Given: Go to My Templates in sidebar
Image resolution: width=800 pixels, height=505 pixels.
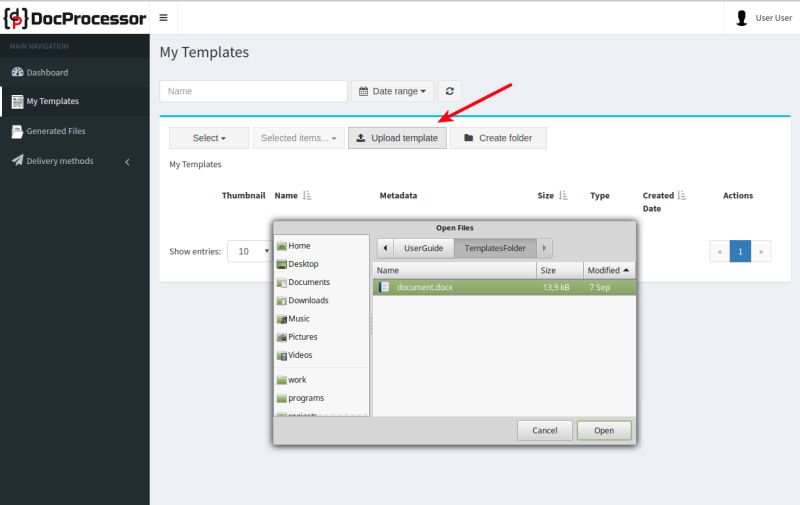Looking at the screenshot, I should 75,101.
